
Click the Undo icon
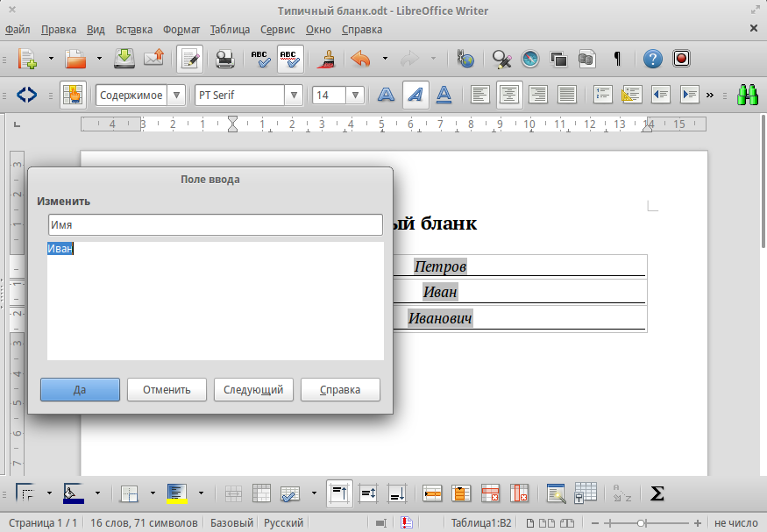pos(359,59)
